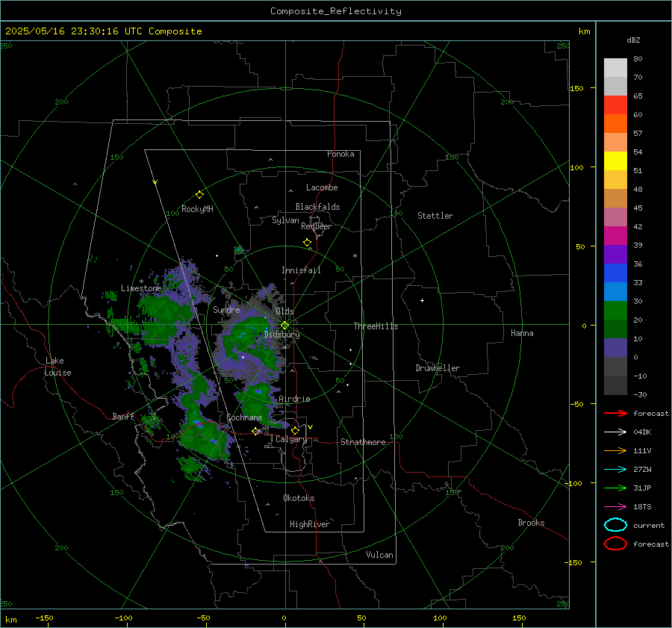
Task: Pick the bright yellow 51-54 dBZ swatch
Action: 615,161
